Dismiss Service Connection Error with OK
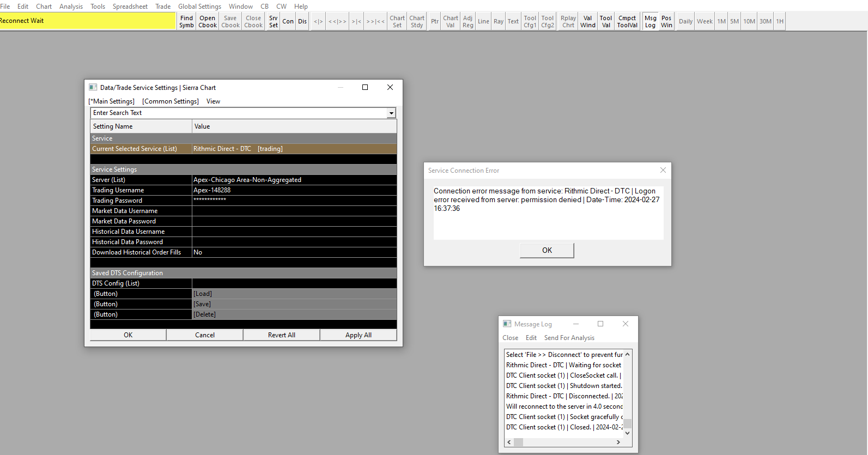The height and width of the screenshot is (455, 868). [x=547, y=250]
